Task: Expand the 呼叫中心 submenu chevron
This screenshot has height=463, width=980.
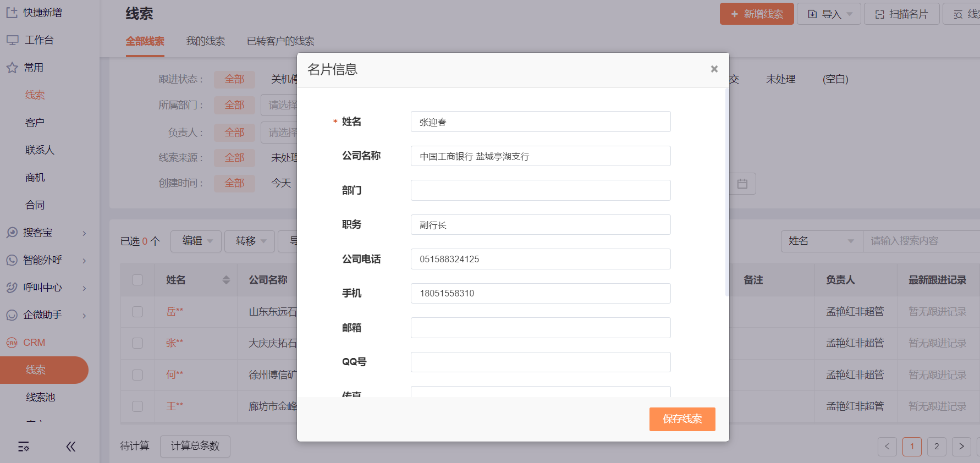Action: click(x=84, y=288)
